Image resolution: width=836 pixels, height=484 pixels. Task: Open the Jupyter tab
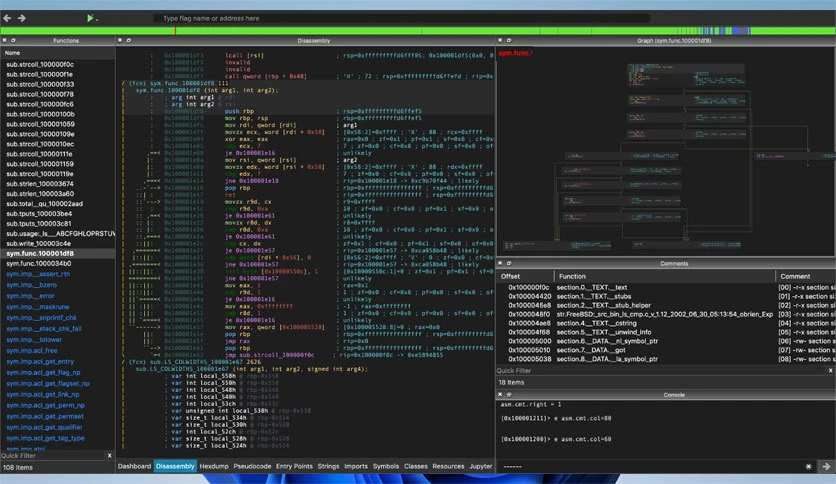tap(480, 466)
